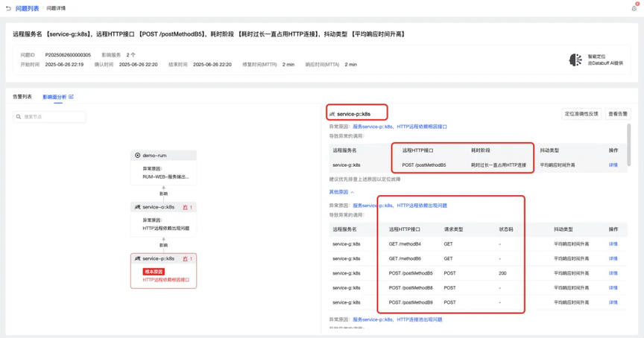Image resolution: width=644 pixels, height=338 pixels.
Task: Go to 问题列表 breadcrumb
Action: 27,8
